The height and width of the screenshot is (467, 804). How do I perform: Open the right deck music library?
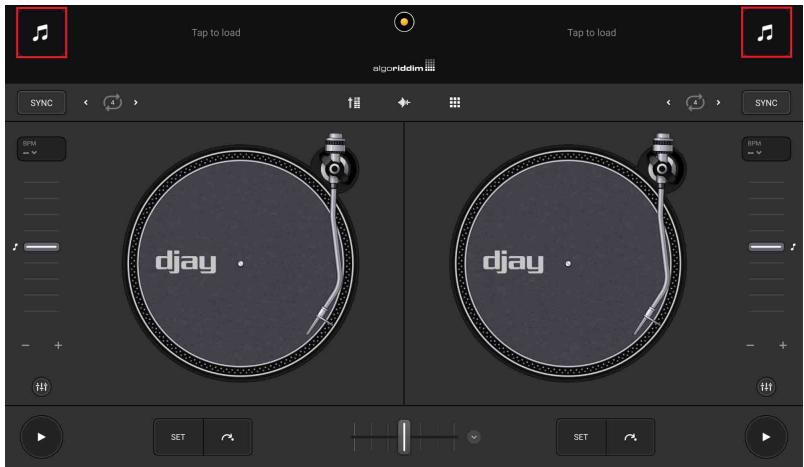click(766, 33)
